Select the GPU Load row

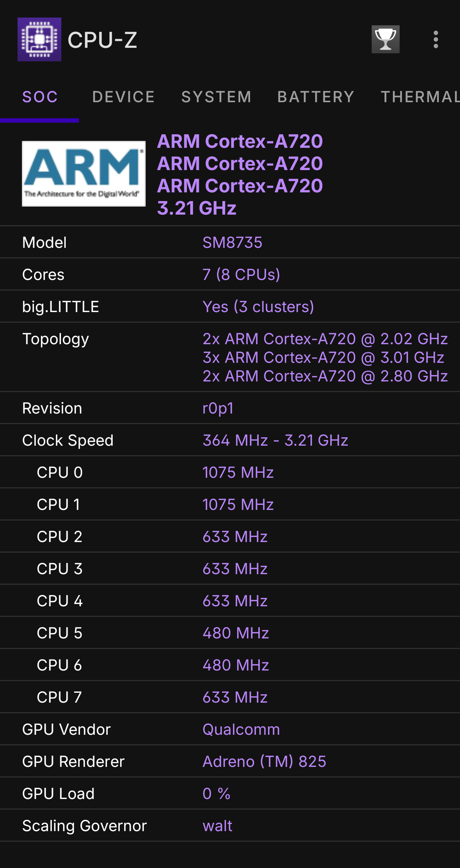tap(230, 794)
